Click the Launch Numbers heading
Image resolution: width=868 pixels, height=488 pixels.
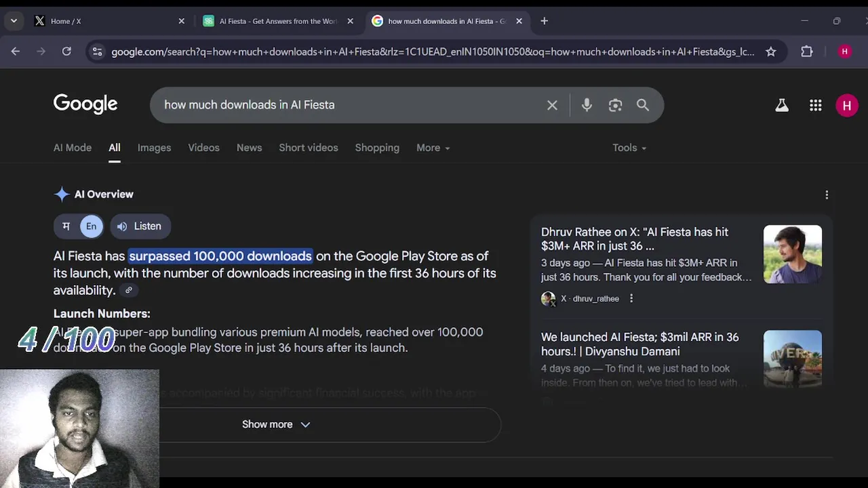[x=102, y=314]
